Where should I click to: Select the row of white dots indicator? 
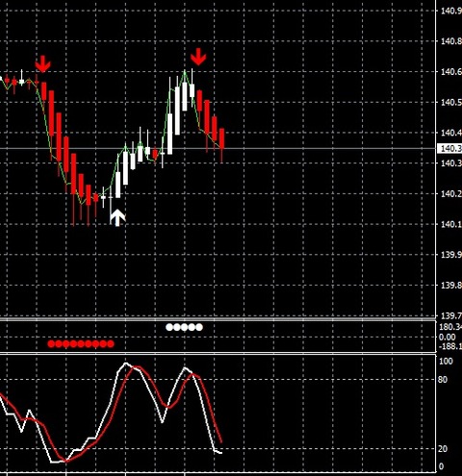pyautogui.click(x=184, y=327)
